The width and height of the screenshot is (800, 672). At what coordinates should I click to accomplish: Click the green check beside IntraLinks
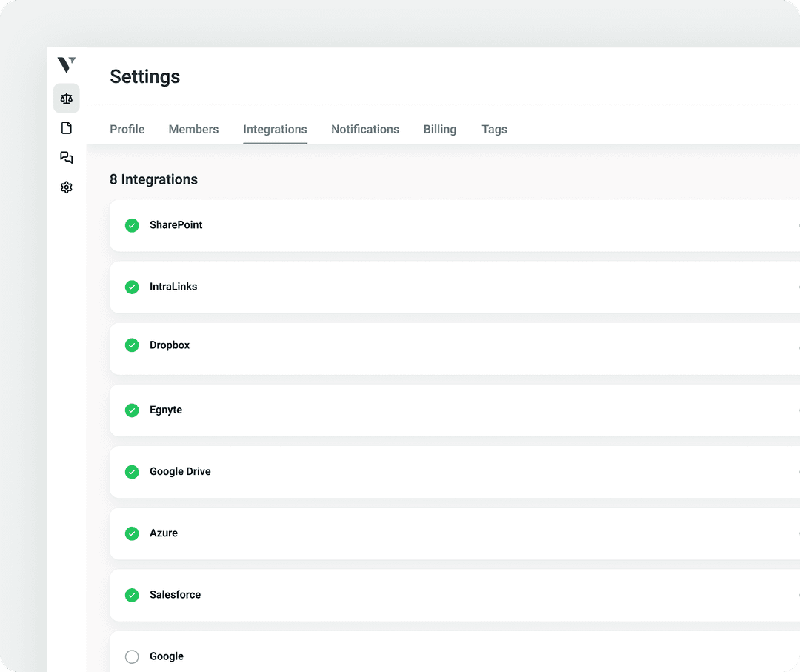click(x=132, y=287)
